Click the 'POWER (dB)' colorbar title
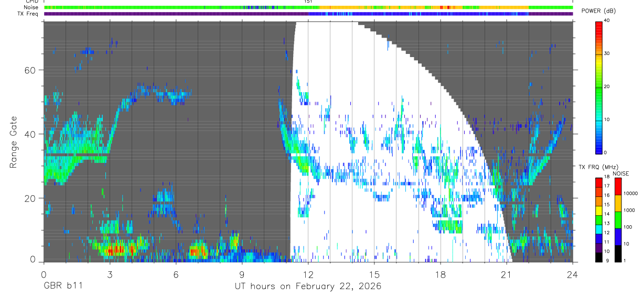This screenshot has height=297, width=644. pos(599,11)
